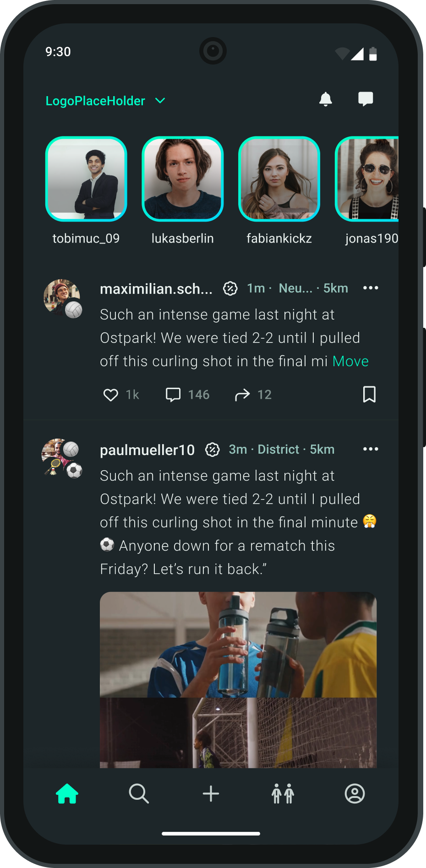Create a new post with plus icon
The width and height of the screenshot is (426, 868).
click(211, 793)
